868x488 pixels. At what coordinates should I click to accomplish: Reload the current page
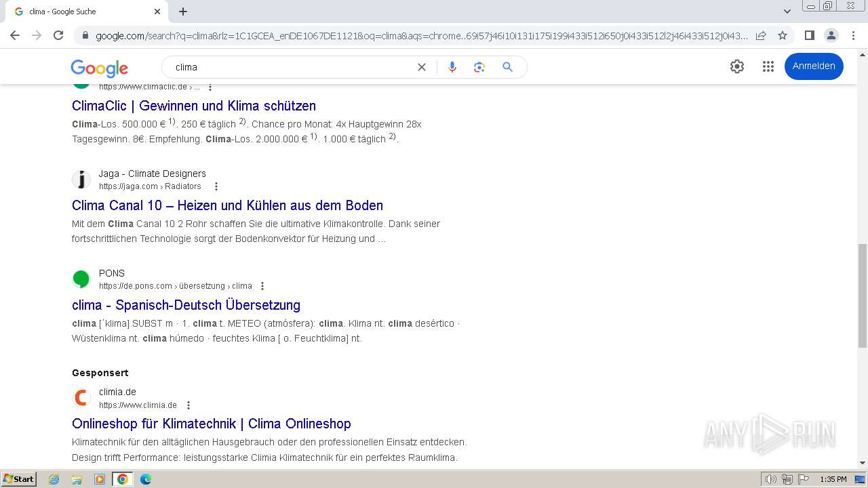tap(58, 35)
